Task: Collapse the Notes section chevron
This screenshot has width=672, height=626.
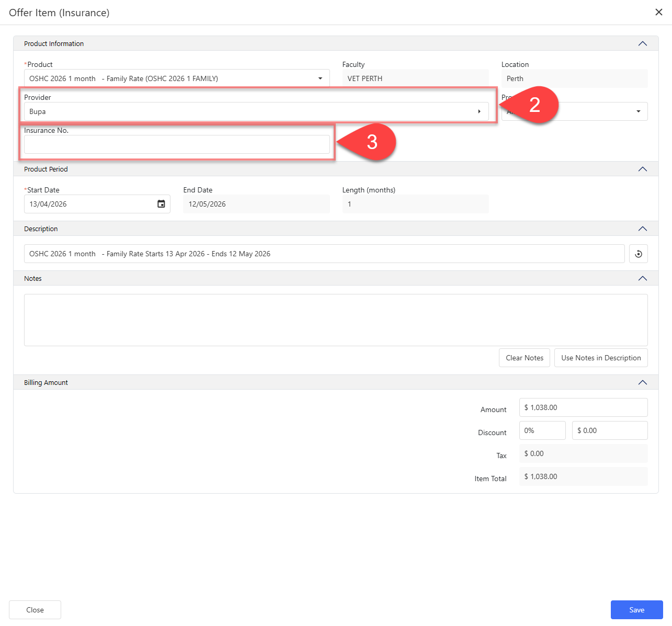Action: 642,278
